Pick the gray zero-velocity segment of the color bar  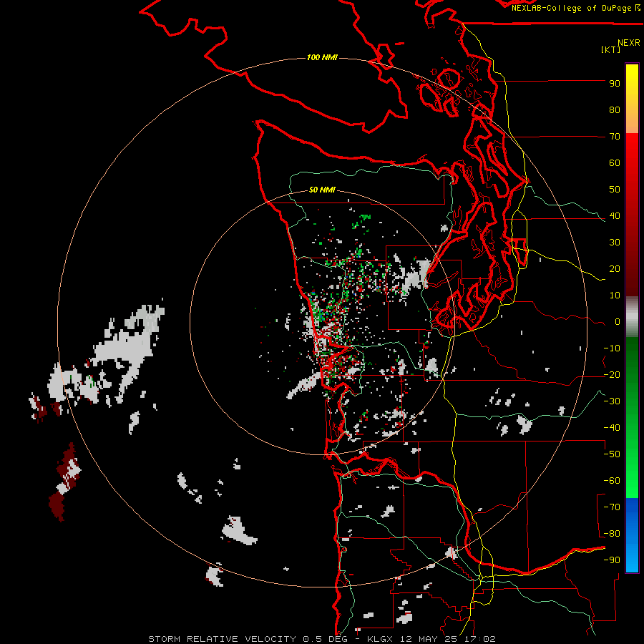point(632,317)
